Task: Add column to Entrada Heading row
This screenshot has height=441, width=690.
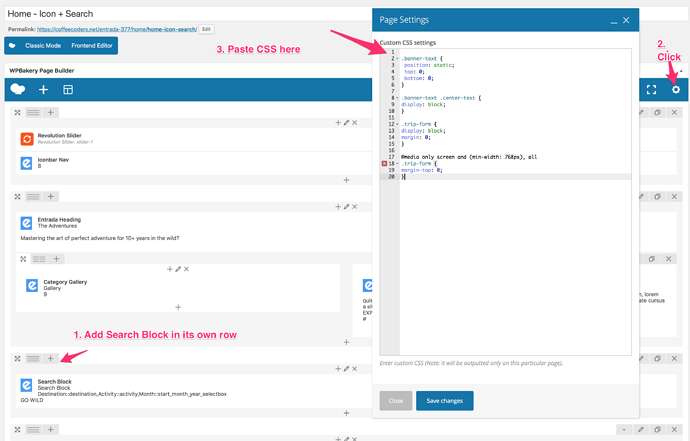Action: click(51, 197)
